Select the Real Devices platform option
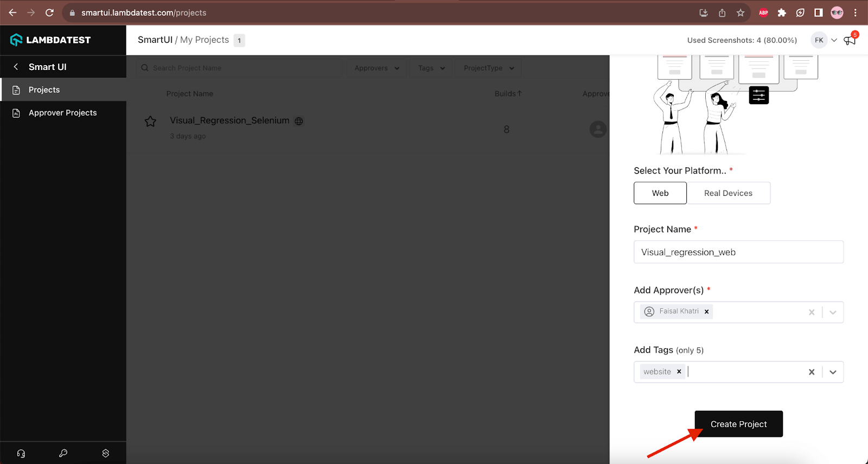The height and width of the screenshot is (464, 868). [x=729, y=193]
